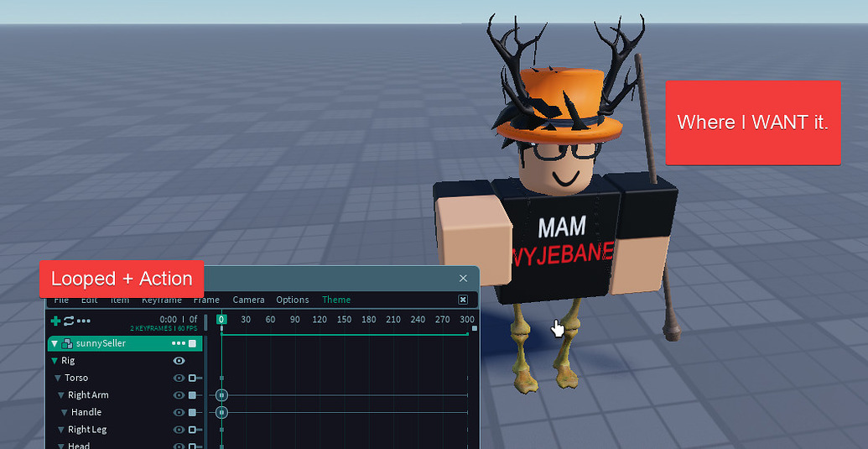868x449 pixels.
Task: Collapse the Rig group arrow
Action: [55, 360]
